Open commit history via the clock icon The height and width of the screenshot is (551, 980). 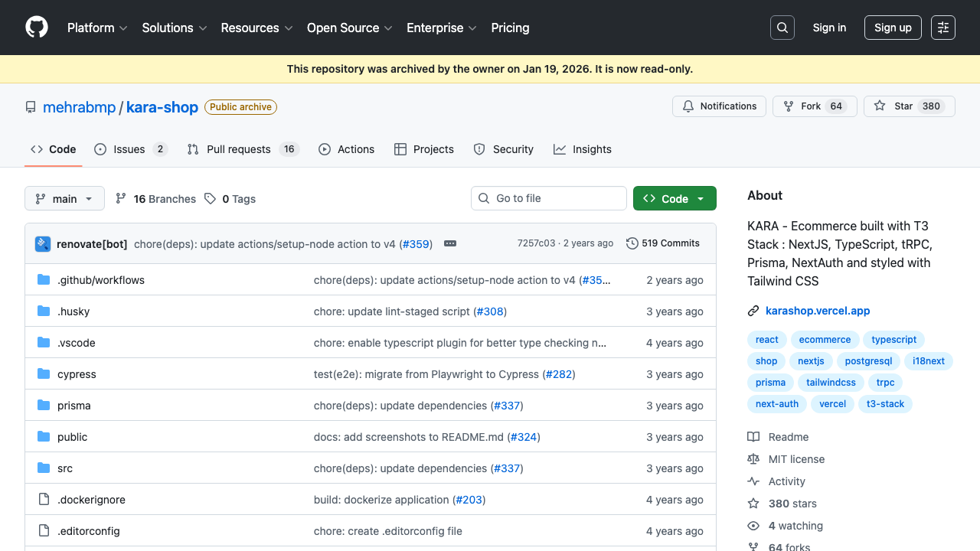point(632,243)
